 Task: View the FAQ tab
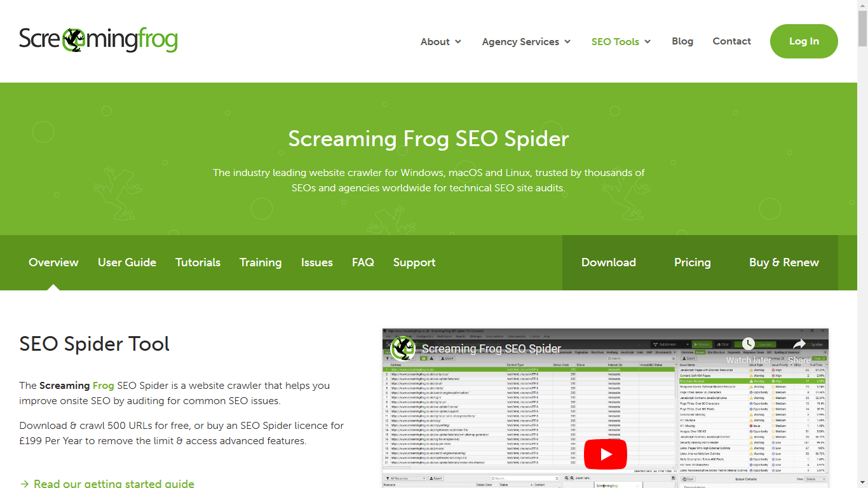click(x=363, y=262)
